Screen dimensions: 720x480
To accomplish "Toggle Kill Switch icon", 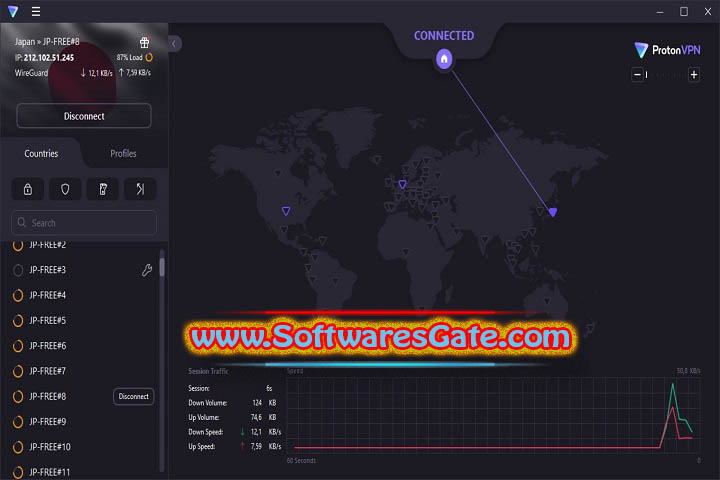I will click(x=103, y=189).
